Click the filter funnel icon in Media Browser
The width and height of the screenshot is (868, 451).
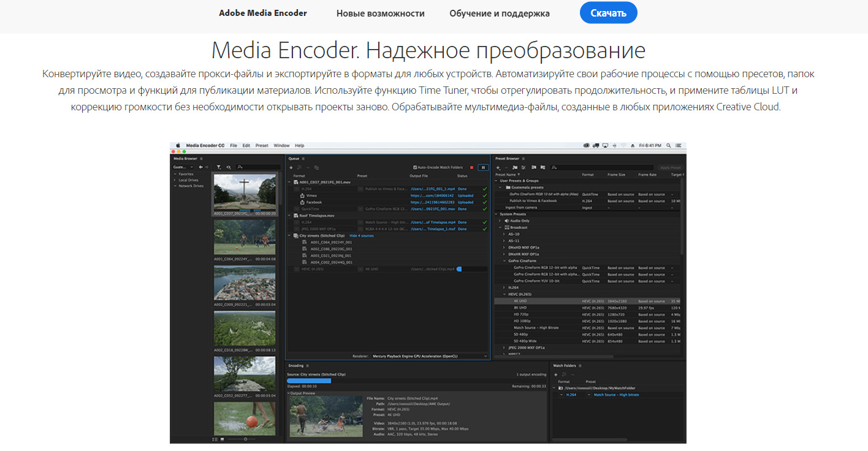pos(218,167)
